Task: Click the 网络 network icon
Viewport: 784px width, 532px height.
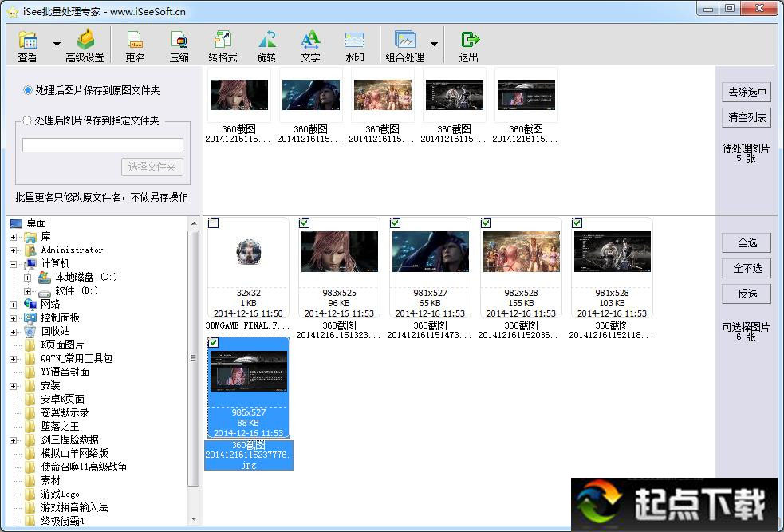Action: (30, 304)
